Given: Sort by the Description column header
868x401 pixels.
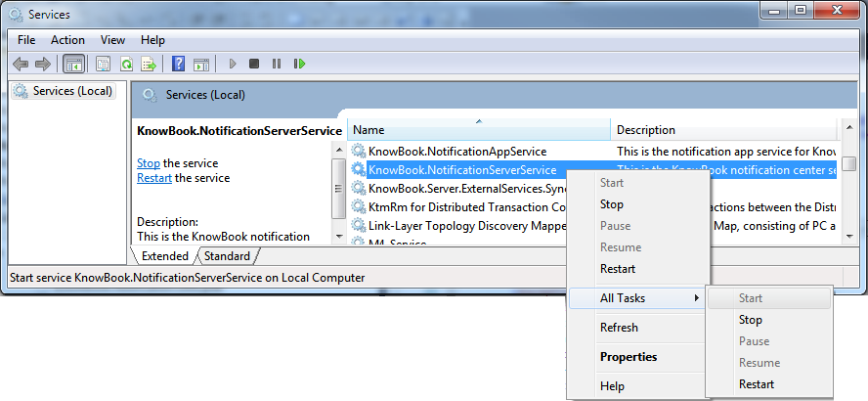Looking at the screenshot, I should coord(724,130).
